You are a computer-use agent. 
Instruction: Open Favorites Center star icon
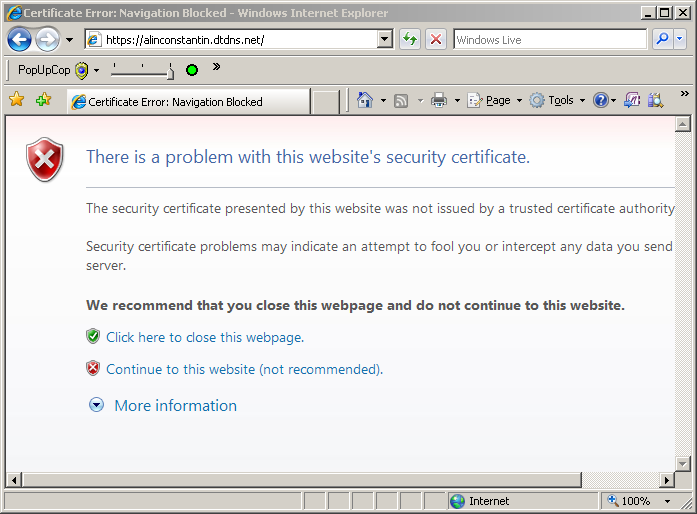16,99
